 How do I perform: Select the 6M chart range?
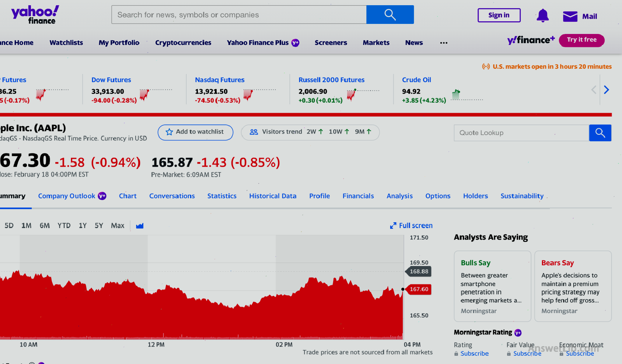click(x=45, y=226)
